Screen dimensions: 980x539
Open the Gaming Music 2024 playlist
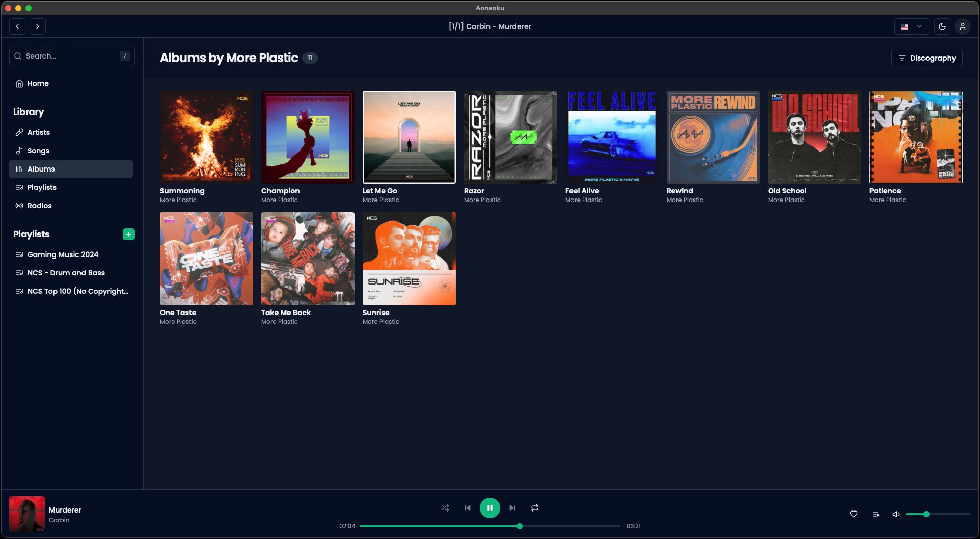click(63, 254)
